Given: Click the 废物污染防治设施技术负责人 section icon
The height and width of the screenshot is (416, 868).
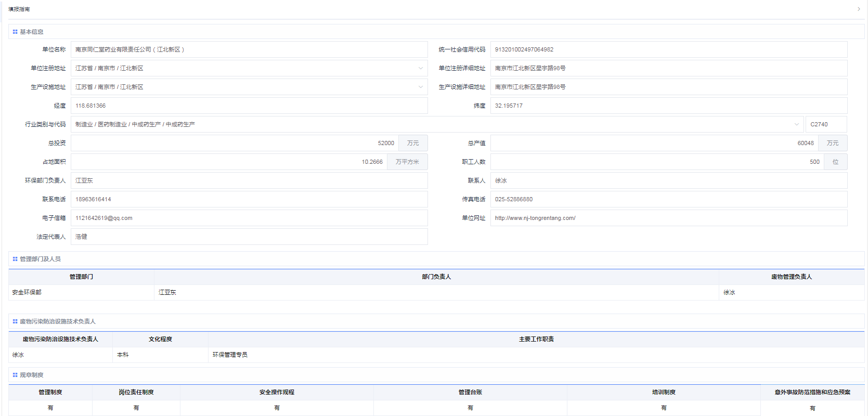Looking at the screenshot, I should pyautogui.click(x=15, y=321).
